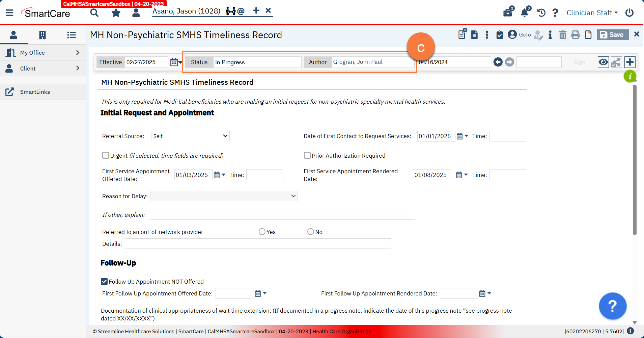
Task: Open the SmartLinks menu item
Action: click(x=35, y=92)
